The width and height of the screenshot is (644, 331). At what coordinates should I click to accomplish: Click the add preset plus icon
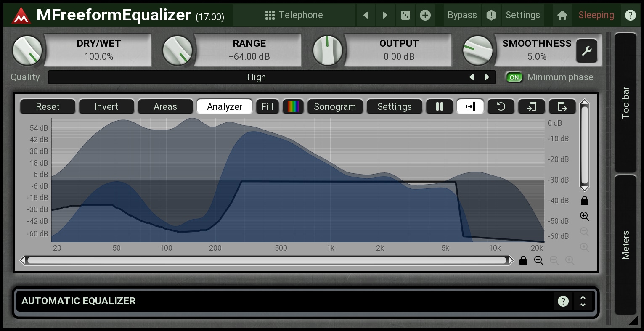[x=425, y=15]
